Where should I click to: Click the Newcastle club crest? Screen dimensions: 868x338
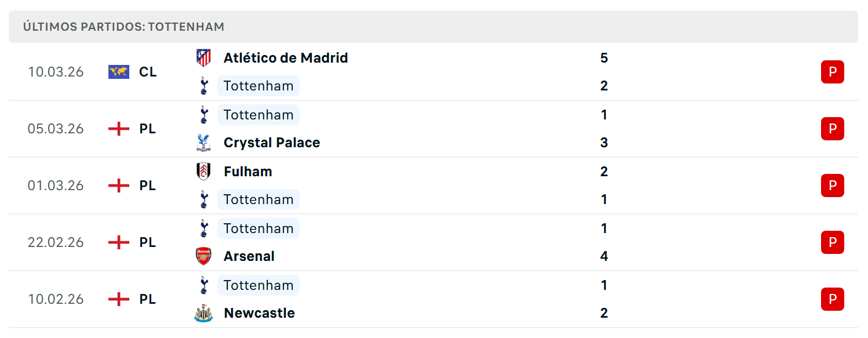click(x=204, y=313)
